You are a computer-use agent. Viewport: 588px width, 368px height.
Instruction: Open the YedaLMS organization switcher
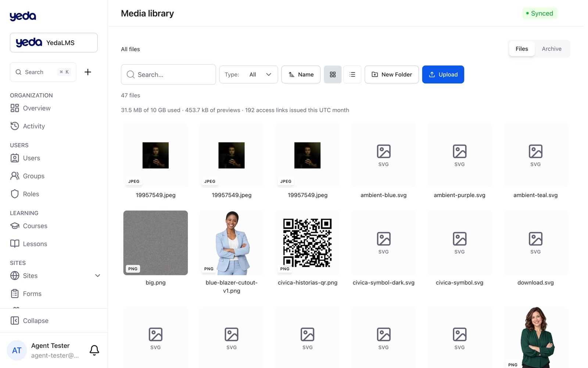point(54,43)
